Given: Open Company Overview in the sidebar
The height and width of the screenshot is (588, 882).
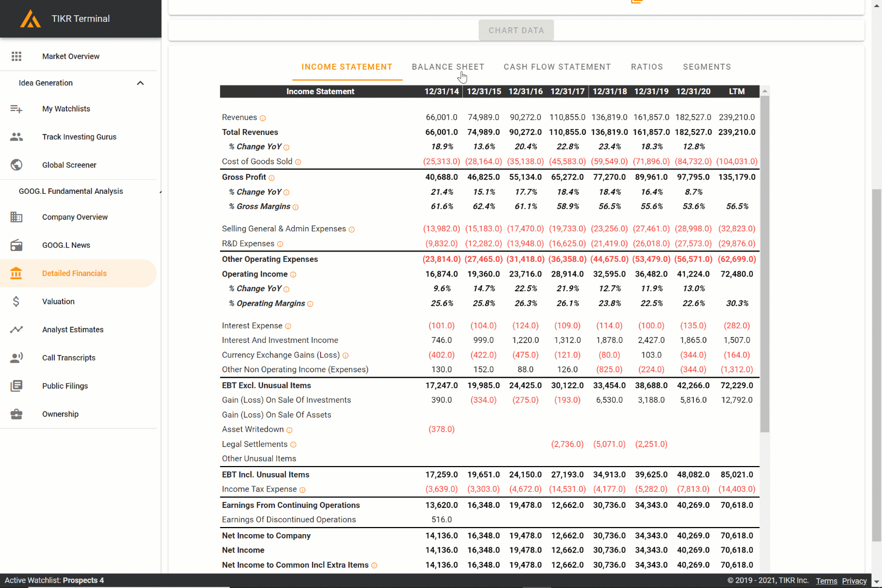Looking at the screenshot, I should coord(75,217).
